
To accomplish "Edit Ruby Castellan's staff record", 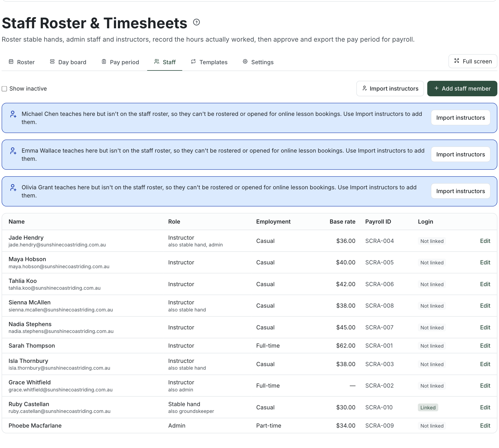I will (485, 407).
